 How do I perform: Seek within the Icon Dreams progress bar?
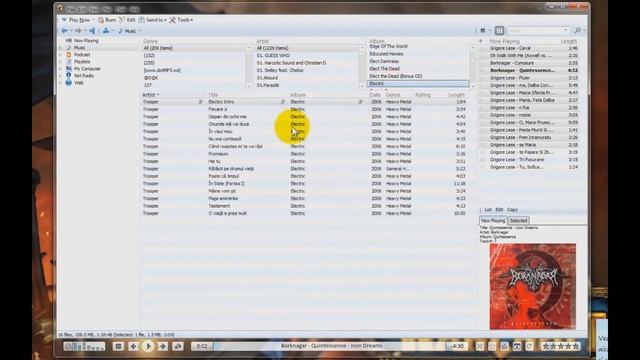(331, 346)
